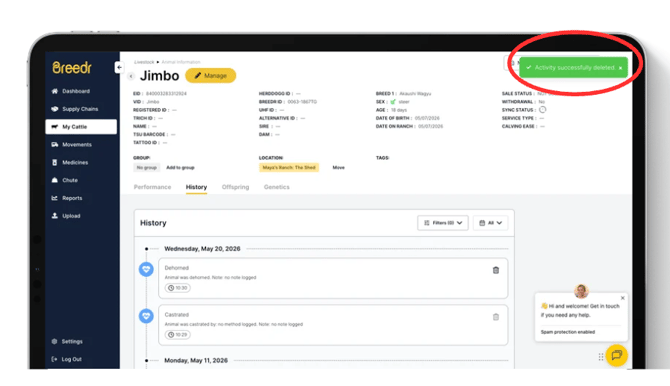The height and width of the screenshot is (386, 670).
Task: Click the Log Out door icon
Action: click(x=54, y=359)
